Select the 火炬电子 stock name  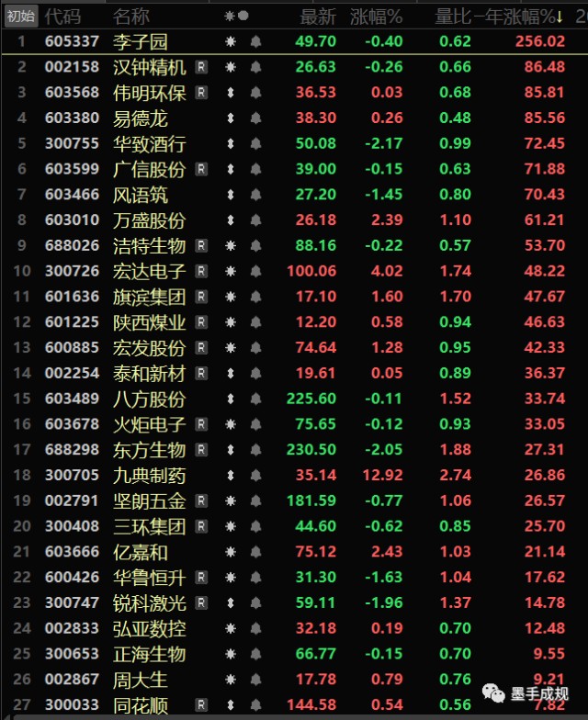click(x=150, y=424)
